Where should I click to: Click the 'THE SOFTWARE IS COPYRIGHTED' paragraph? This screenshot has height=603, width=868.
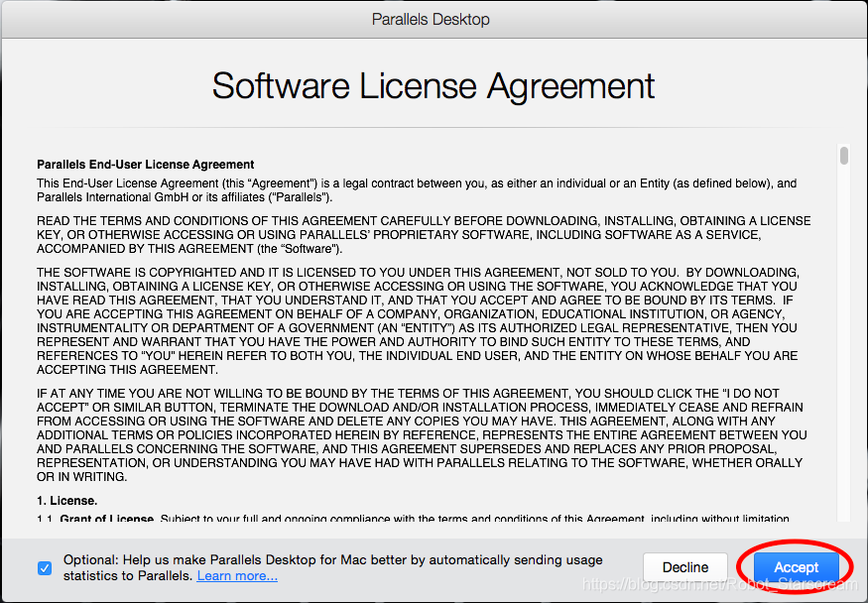click(418, 321)
